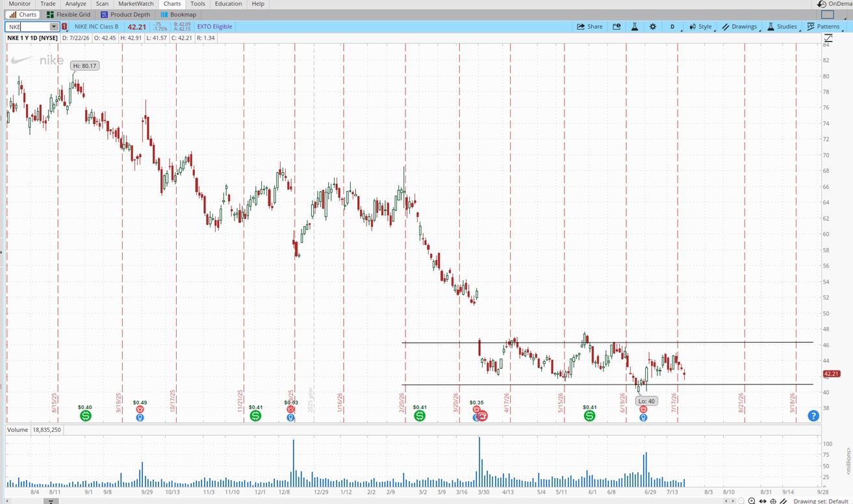Switch to Flexible Grid sub-tab
This screenshot has width=853, height=504.
(68, 14)
